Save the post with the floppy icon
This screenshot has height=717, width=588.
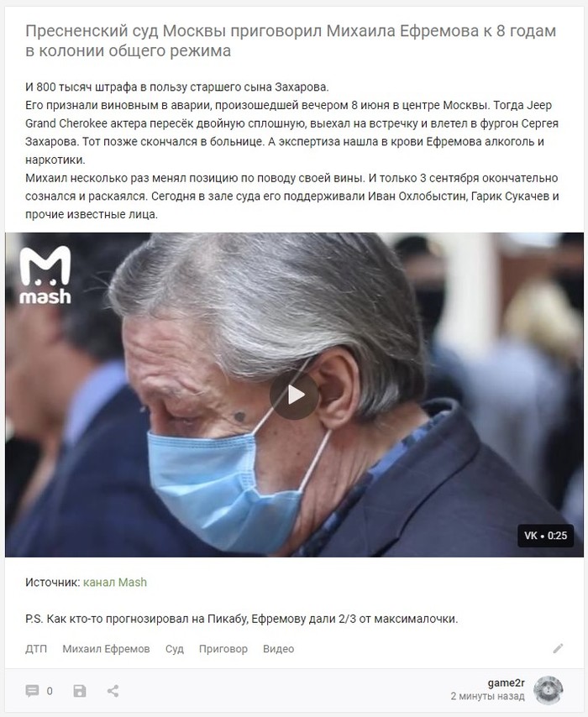80,691
